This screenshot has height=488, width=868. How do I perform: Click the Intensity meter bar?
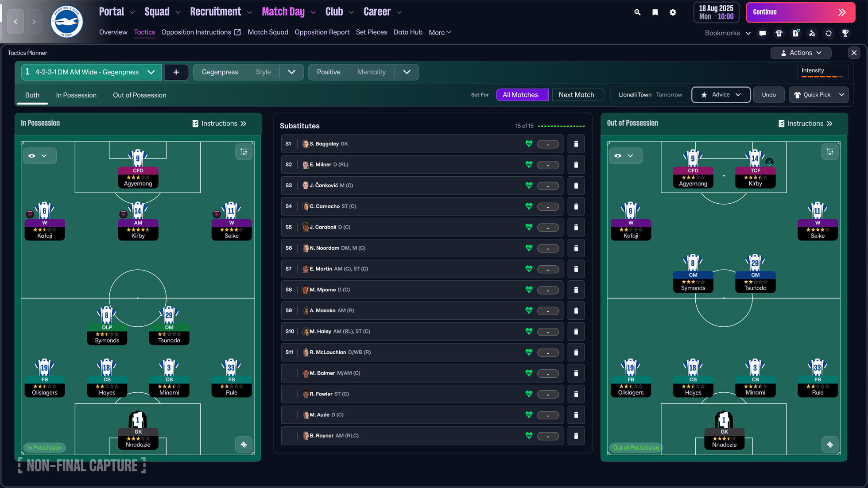click(x=822, y=76)
